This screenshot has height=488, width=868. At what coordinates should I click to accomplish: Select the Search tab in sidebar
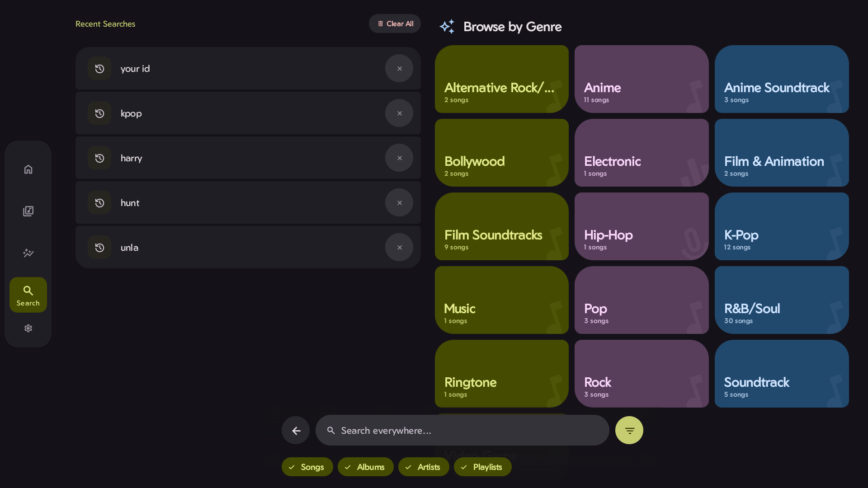(x=28, y=295)
